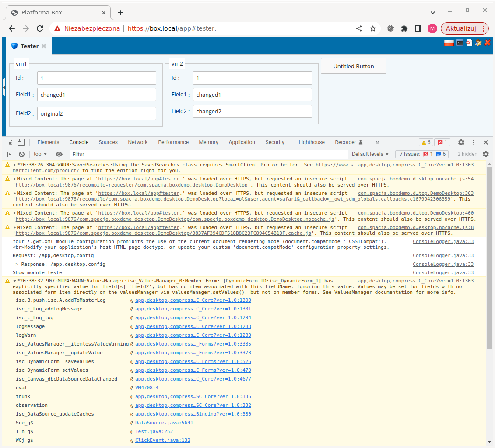Click the vm1 Field2 input box
The width and height of the screenshot is (495, 448).
pyautogui.click(x=96, y=113)
